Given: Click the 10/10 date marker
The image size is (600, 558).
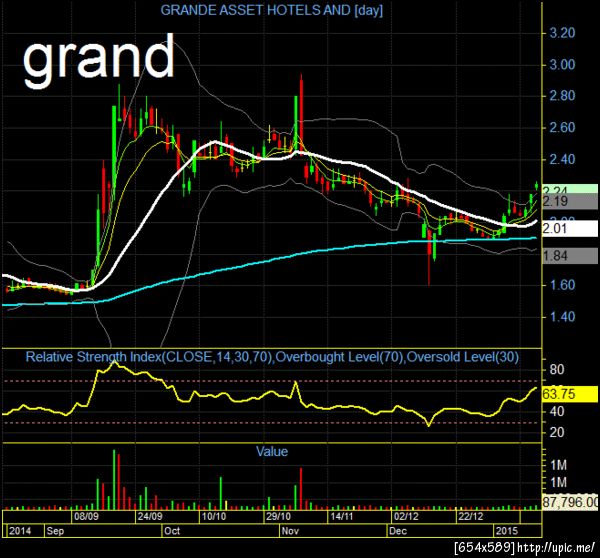Looking at the screenshot, I should click(214, 516).
